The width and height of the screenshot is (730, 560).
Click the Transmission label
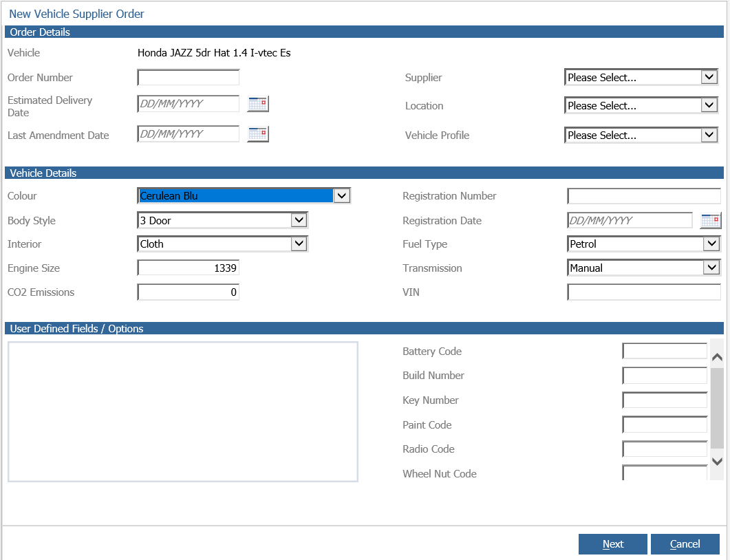[432, 268]
